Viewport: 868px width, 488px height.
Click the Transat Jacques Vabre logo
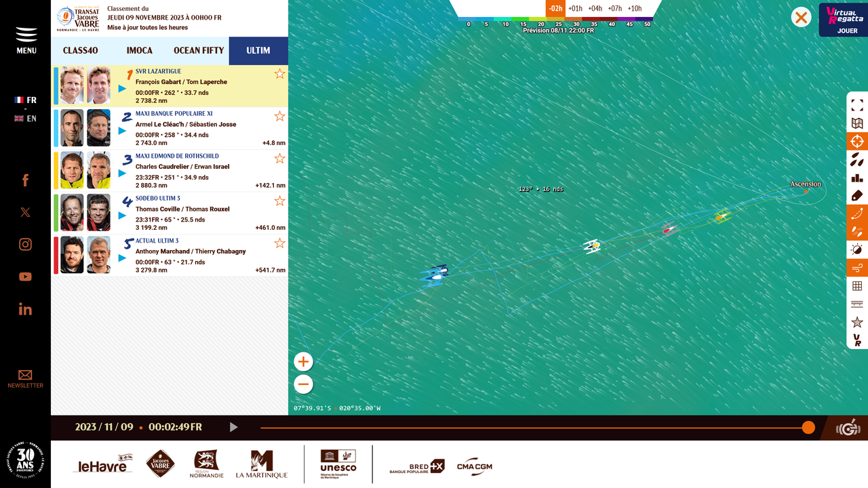pyautogui.click(x=78, y=18)
